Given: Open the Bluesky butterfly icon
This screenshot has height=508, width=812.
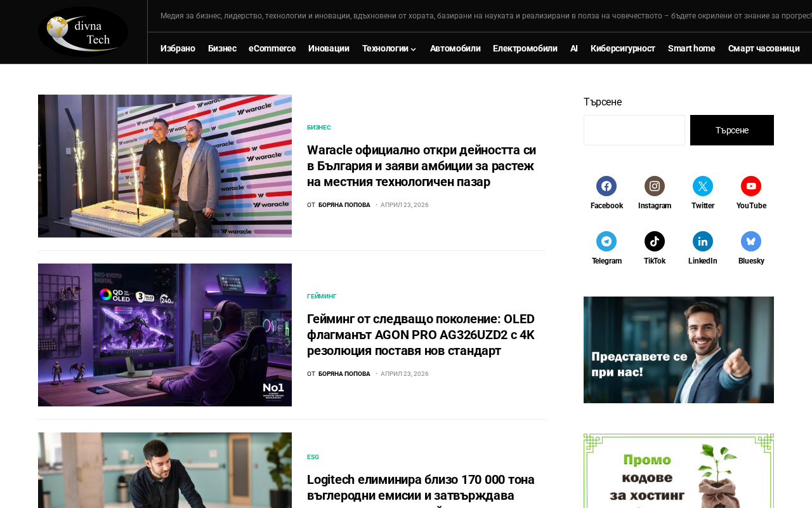Looking at the screenshot, I should coord(751,241).
